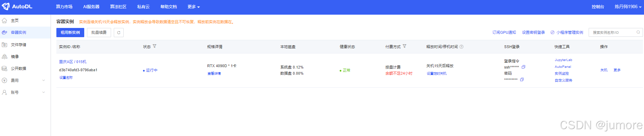Screen dimensions: 644x136
Task: Click 更多 in the 操作 column
Action: (617, 70)
